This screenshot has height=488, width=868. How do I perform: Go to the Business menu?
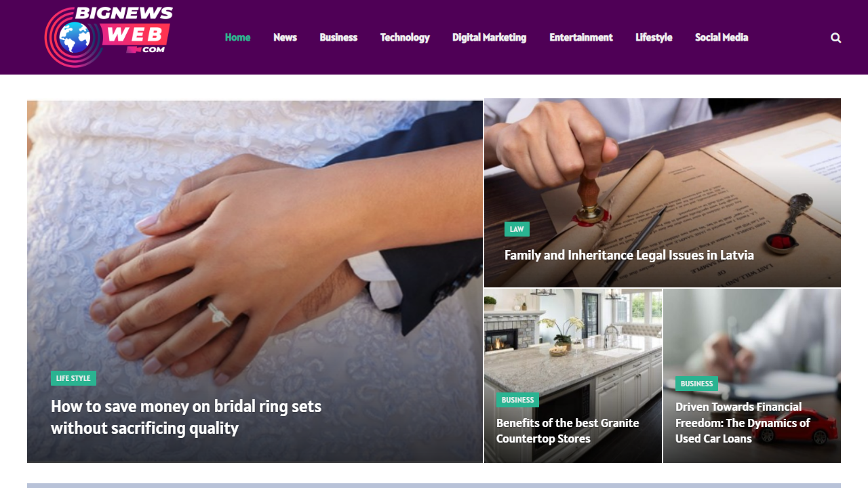coord(338,37)
